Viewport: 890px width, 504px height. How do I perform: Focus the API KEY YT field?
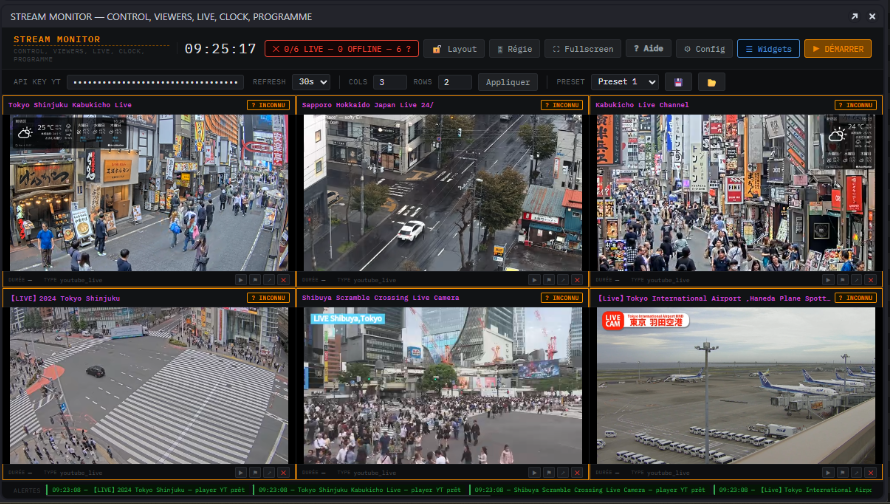click(x=155, y=82)
